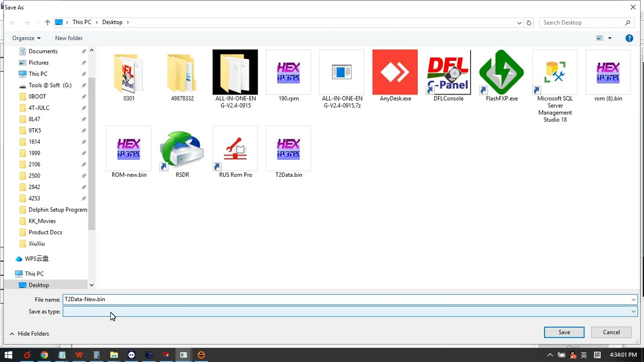Open File Explorer from taskbar
Screen dimensions: 644x362
114,355
